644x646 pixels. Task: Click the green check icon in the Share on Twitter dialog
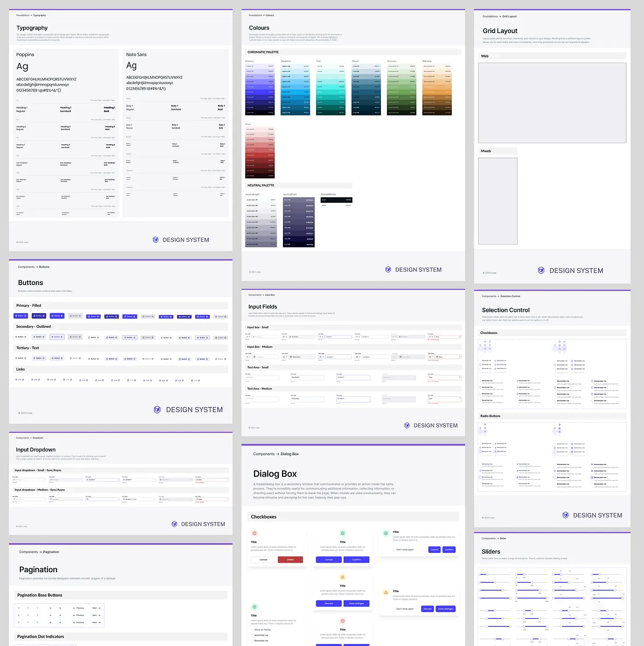tap(254, 607)
